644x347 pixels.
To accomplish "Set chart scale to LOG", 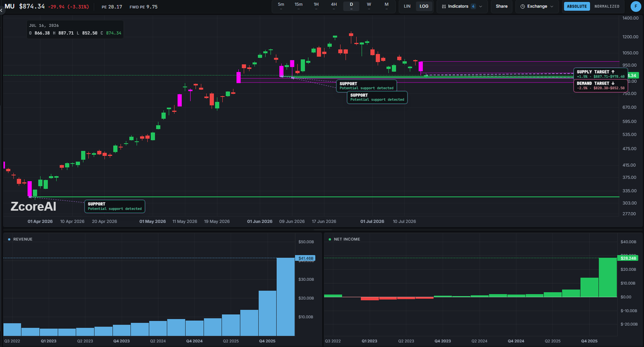I will pyautogui.click(x=424, y=6).
